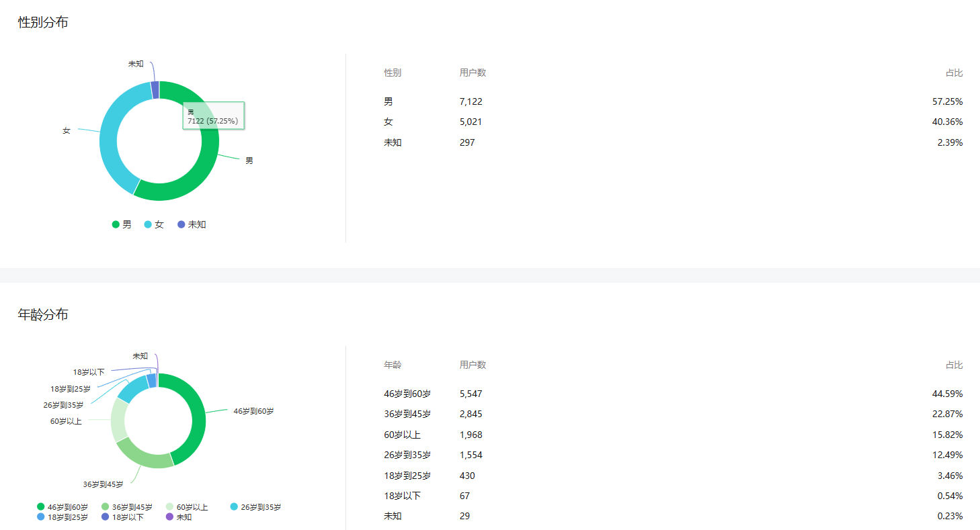Click cyan 26岁到35岁 slice of age donut
Viewport: 980px width, 530px height.
pos(133,389)
